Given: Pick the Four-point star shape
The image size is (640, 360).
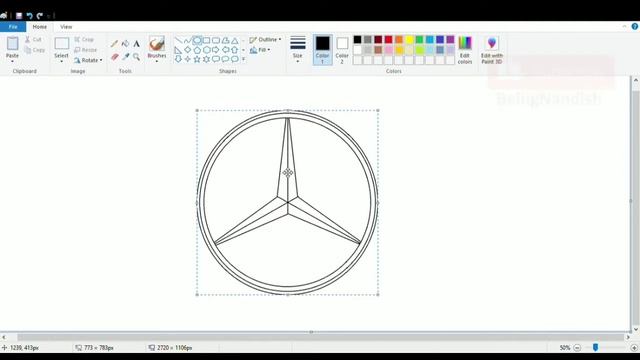Looking at the screenshot, I should click(187, 59).
